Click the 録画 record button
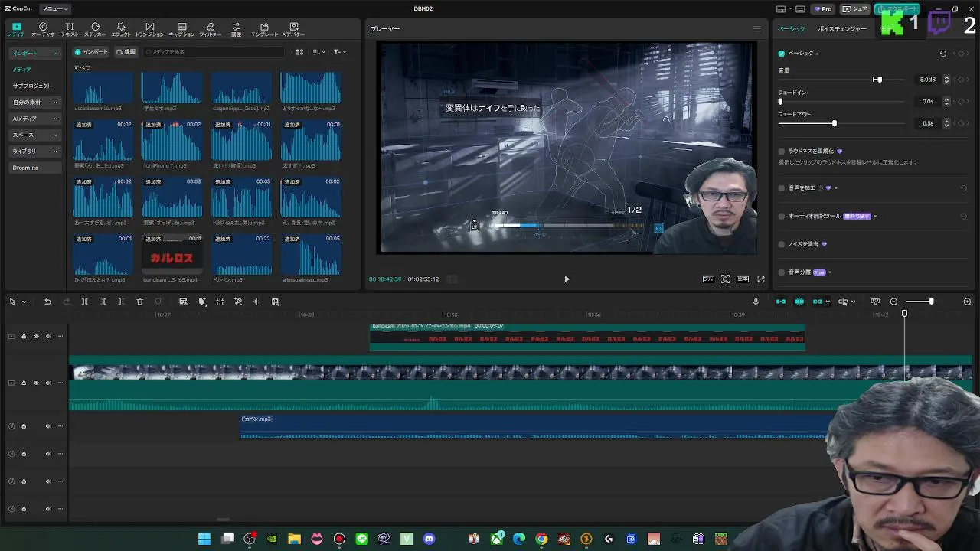Image resolution: width=980 pixels, height=551 pixels. coord(126,52)
